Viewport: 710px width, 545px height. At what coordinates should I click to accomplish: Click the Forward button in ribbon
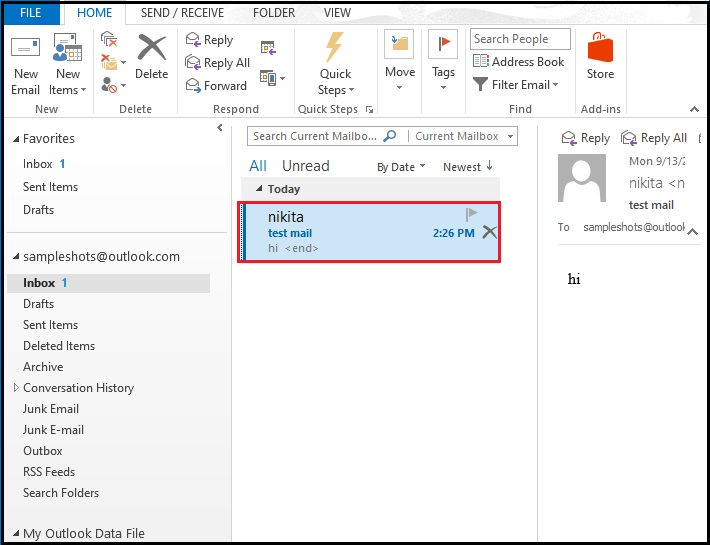(x=216, y=86)
